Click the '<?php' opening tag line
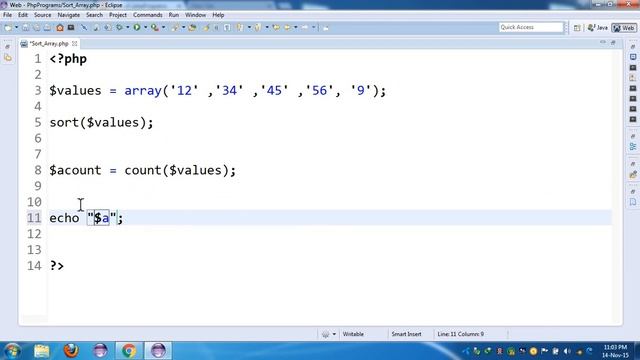 click(x=68, y=59)
